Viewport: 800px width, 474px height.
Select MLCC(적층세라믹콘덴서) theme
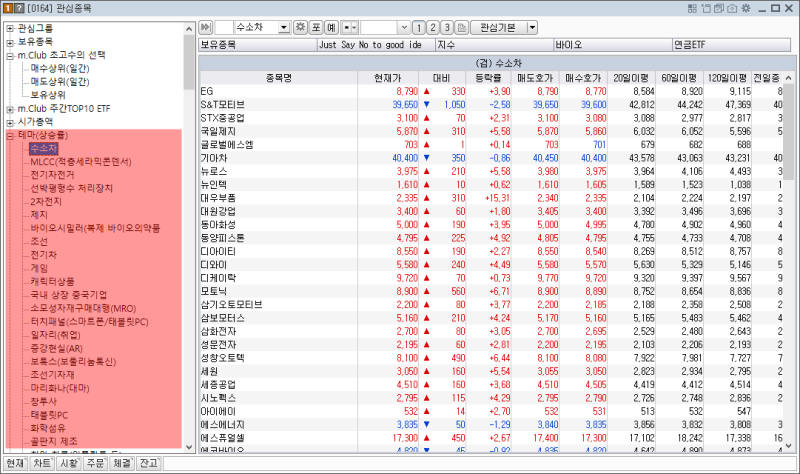(81, 162)
